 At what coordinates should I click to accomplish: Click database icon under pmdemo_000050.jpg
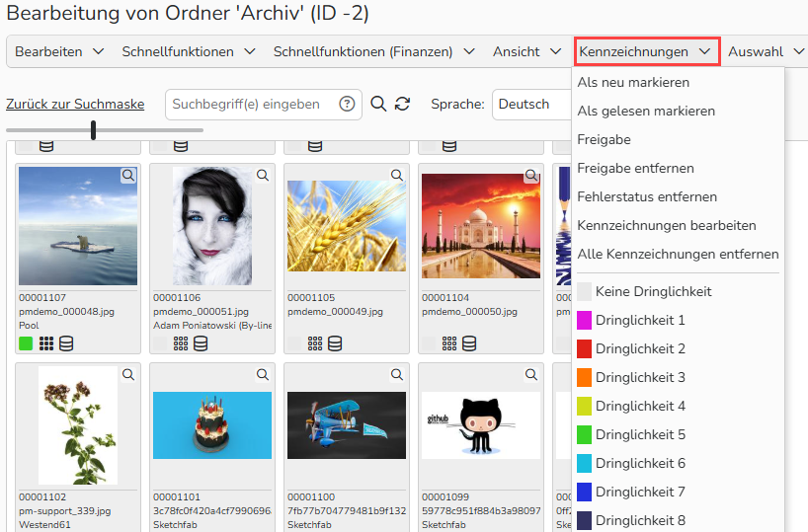[x=469, y=343]
